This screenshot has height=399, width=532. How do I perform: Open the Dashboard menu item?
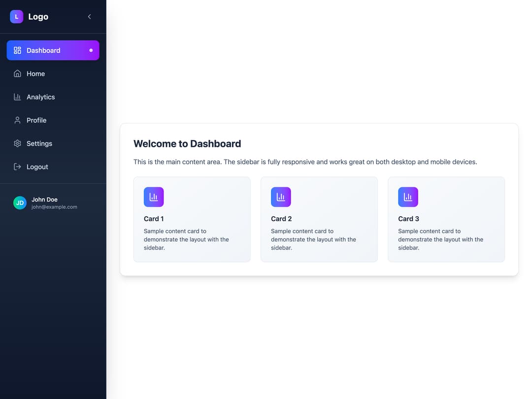click(53, 50)
